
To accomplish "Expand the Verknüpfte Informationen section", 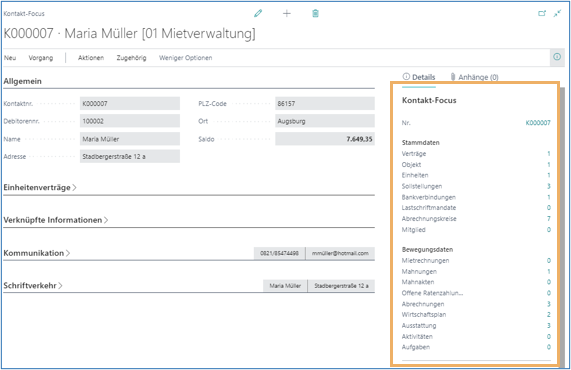I will (x=56, y=220).
